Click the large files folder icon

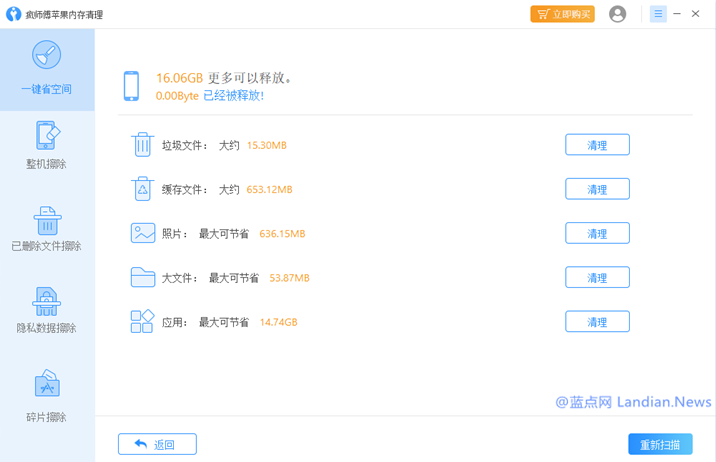142,277
